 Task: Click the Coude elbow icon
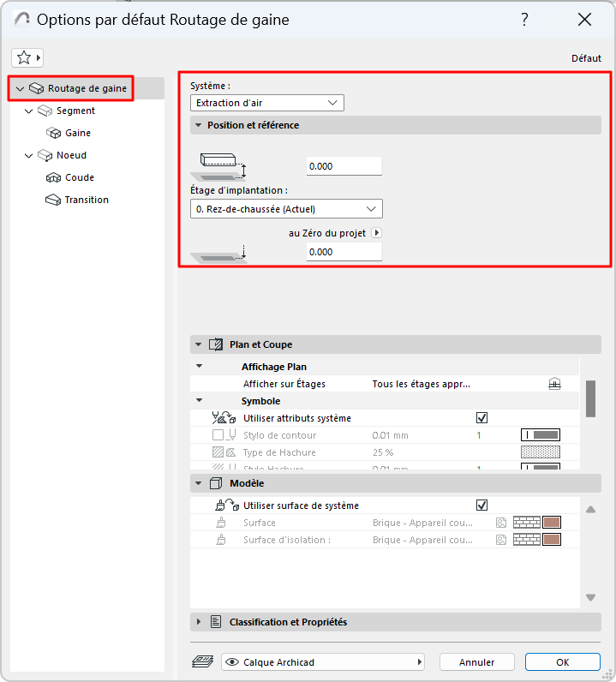(53, 177)
